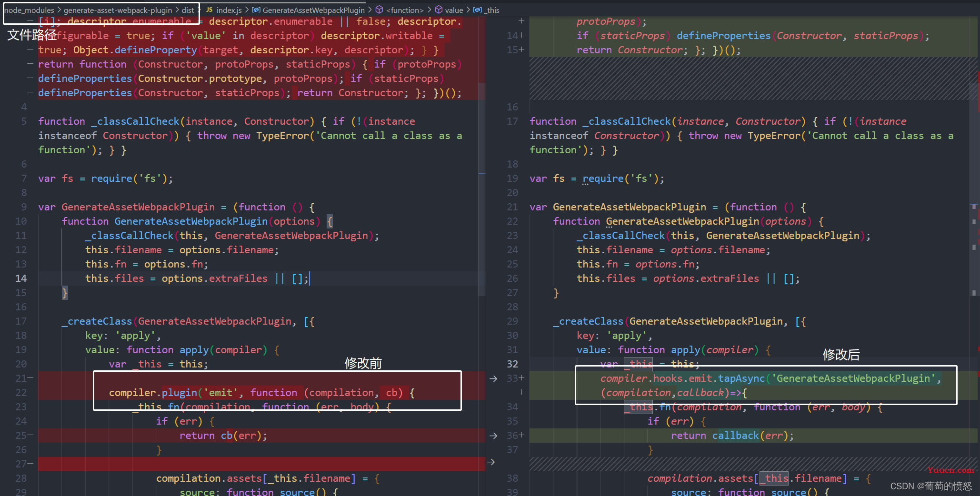
Task: Click the JS file icon in breadcrumbs
Action: pyautogui.click(x=209, y=10)
